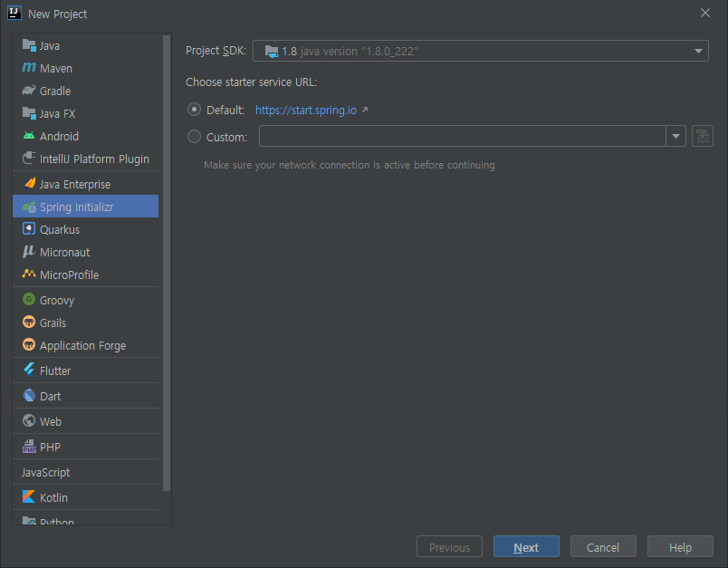
Task: Click the Help button
Action: 680,547
